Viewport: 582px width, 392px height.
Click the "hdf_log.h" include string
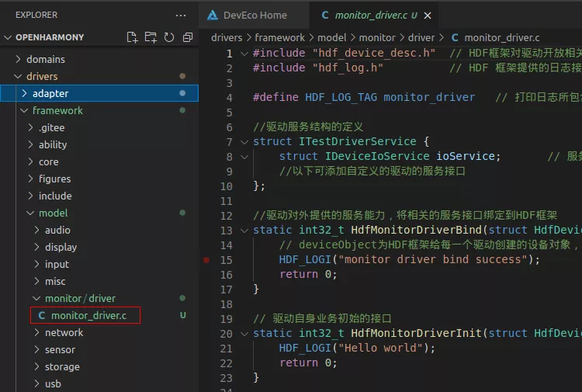348,68
